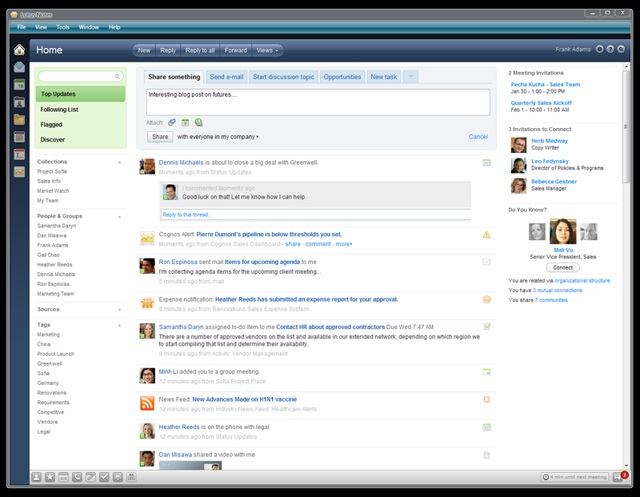Toggle the checkbox on Ron Espinosa's update
The image size is (640, 497).
pos(486,262)
